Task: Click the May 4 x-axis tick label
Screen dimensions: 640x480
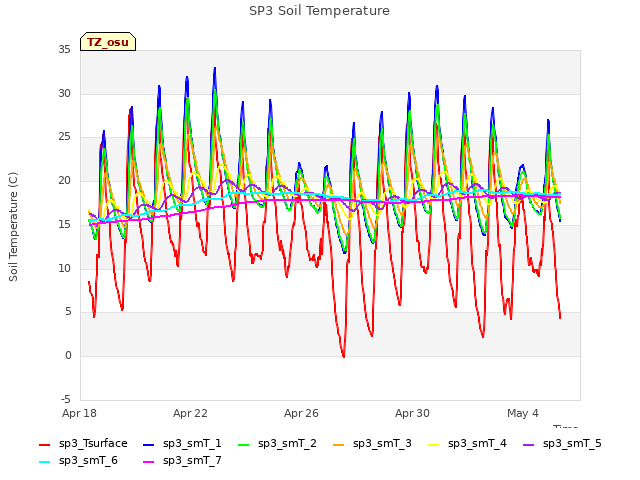Action: click(523, 413)
